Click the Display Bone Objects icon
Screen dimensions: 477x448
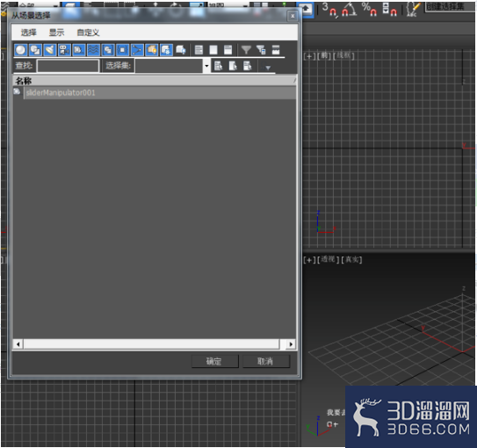[137, 50]
